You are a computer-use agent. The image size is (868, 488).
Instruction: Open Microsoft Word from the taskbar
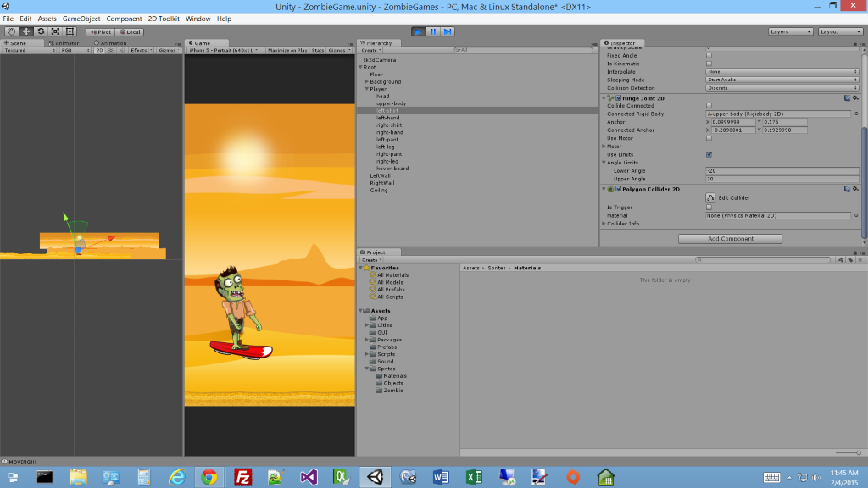pos(441,477)
